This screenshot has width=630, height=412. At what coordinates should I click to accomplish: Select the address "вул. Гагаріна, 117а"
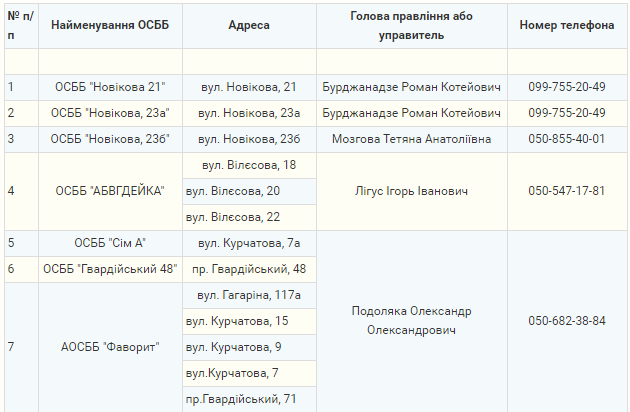point(248,295)
